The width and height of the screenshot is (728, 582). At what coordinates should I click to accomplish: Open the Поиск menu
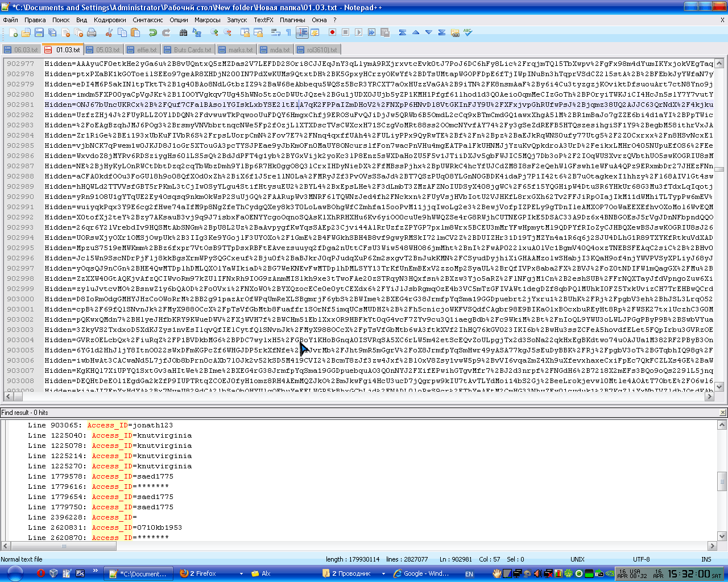pos(61,20)
